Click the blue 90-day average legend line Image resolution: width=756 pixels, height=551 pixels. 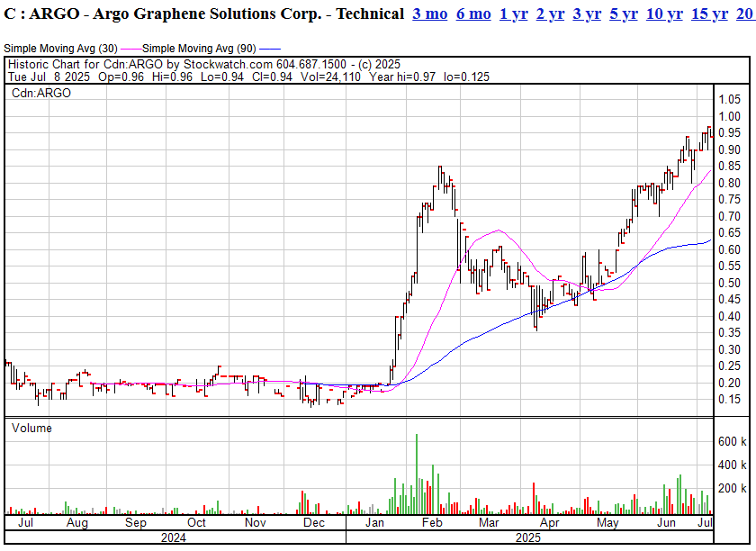pyautogui.click(x=269, y=49)
